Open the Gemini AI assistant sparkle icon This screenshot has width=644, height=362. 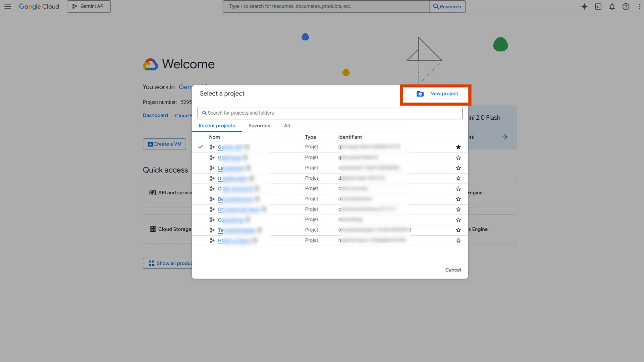pyautogui.click(x=584, y=6)
